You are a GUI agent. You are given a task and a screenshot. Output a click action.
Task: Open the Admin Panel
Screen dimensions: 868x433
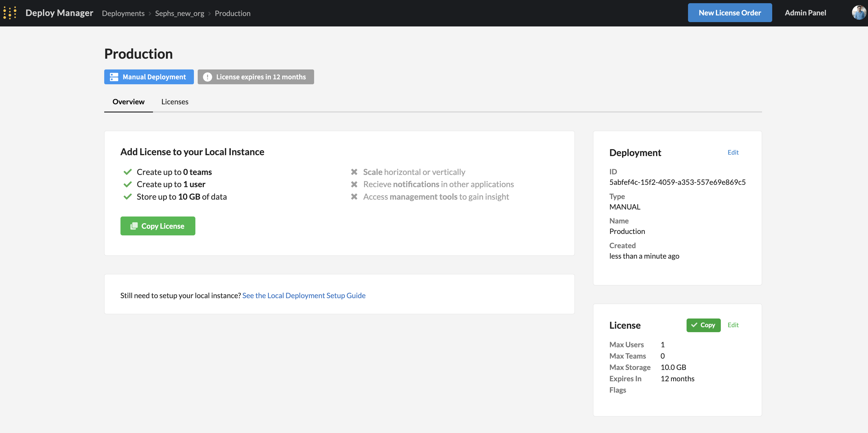(x=805, y=13)
